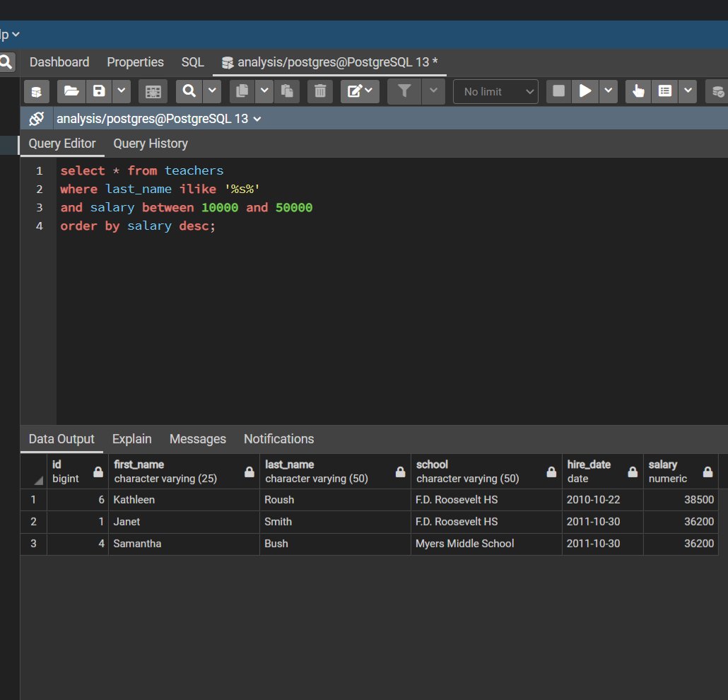
Task: Click the hire_date column header
Action: [x=602, y=472]
